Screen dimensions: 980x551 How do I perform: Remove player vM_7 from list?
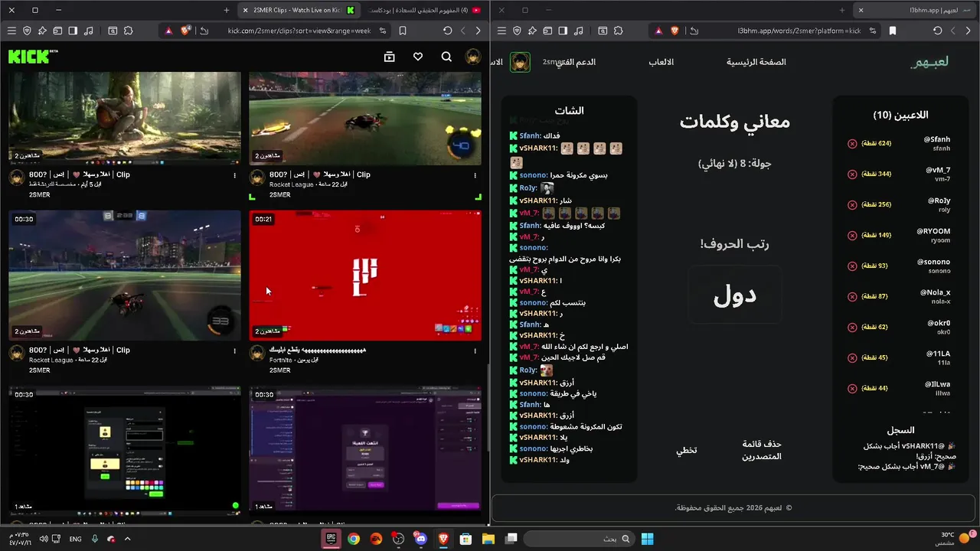852,174
